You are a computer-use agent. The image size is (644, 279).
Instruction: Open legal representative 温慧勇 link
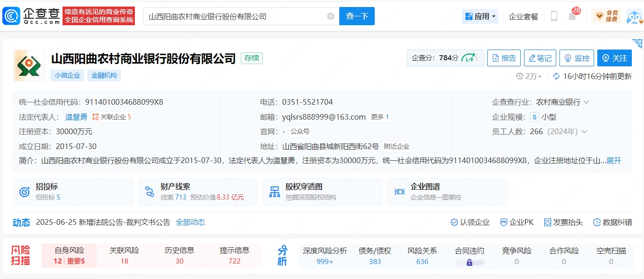pyautogui.click(x=76, y=117)
